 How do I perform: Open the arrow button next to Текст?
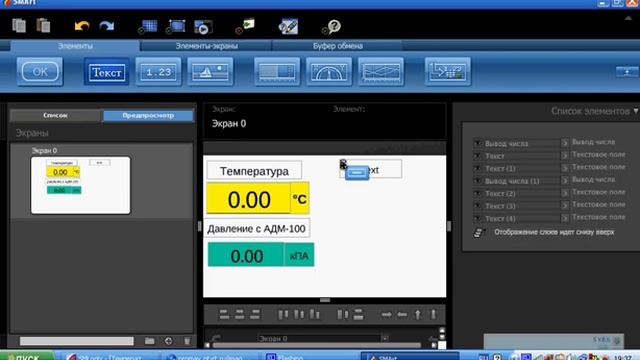click(564, 156)
